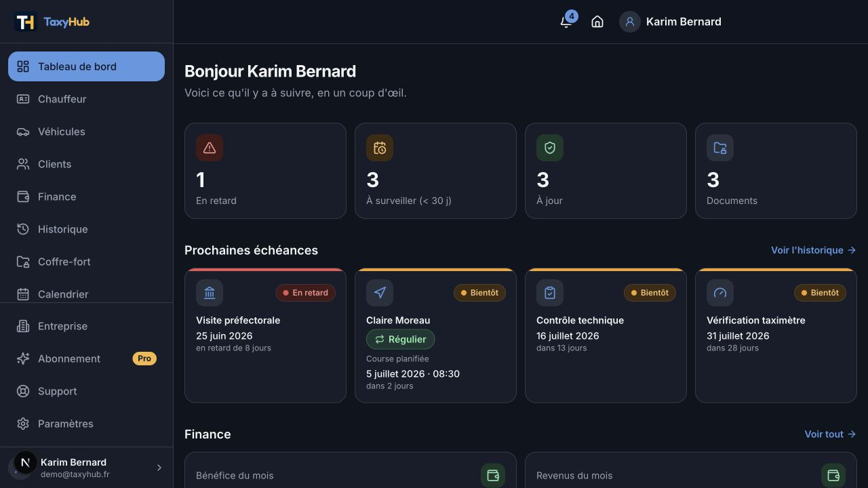Click the Bientôt badge on Claire Moreau card
Image resolution: width=868 pixels, height=488 pixels.
point(479,293)
